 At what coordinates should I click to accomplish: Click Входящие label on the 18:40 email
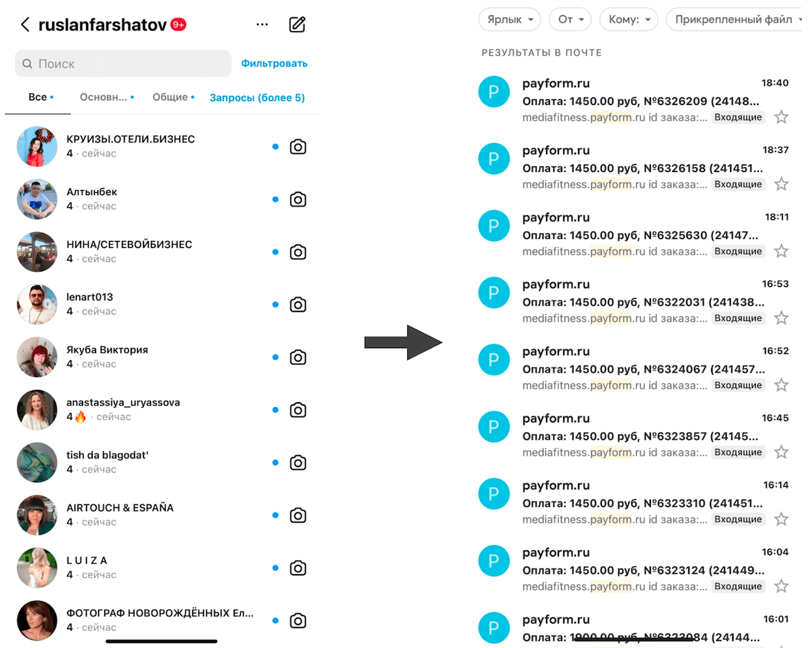tap(738, 117)
